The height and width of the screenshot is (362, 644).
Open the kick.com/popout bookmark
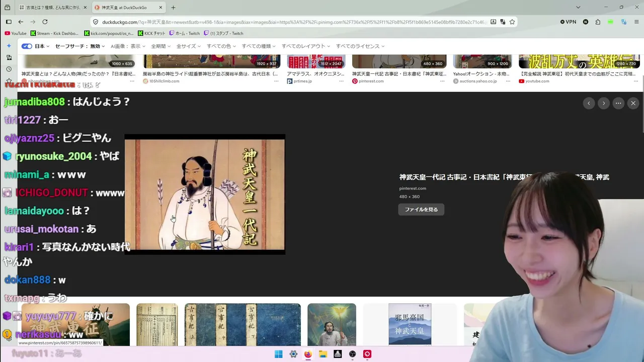(109, 33)
